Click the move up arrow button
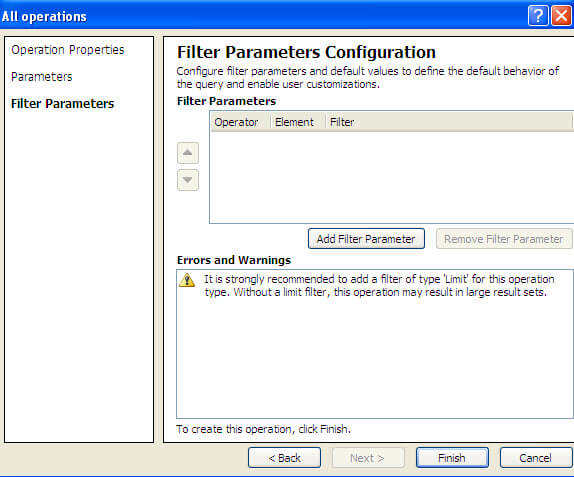Viewport: 574px width, 477px height. [188, 153]
